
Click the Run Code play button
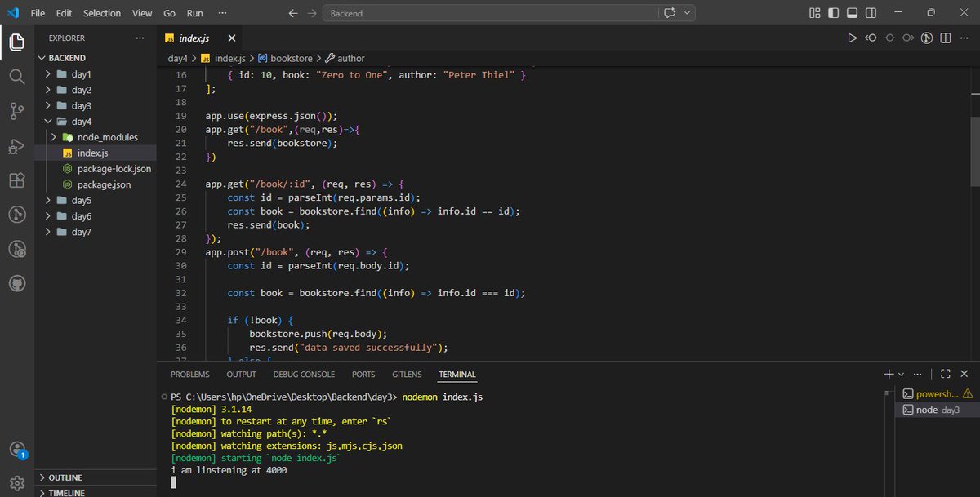(x=852, y=38)
